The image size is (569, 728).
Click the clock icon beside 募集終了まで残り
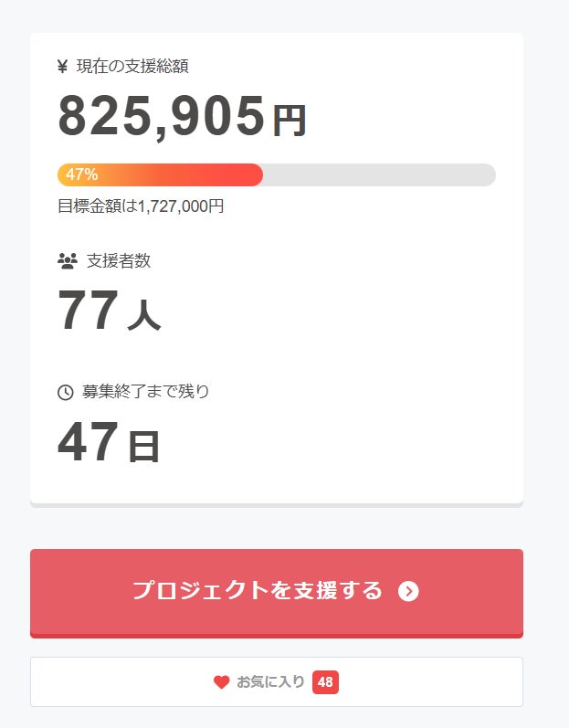click(65, 393)
